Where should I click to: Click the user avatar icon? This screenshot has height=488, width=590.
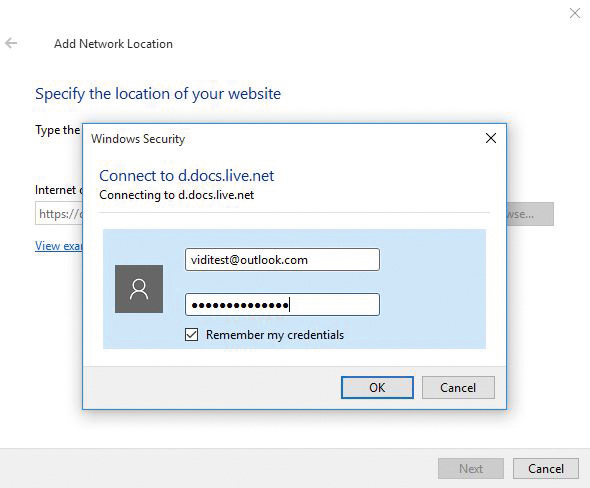pyautogui.click(x=139, y=289)
